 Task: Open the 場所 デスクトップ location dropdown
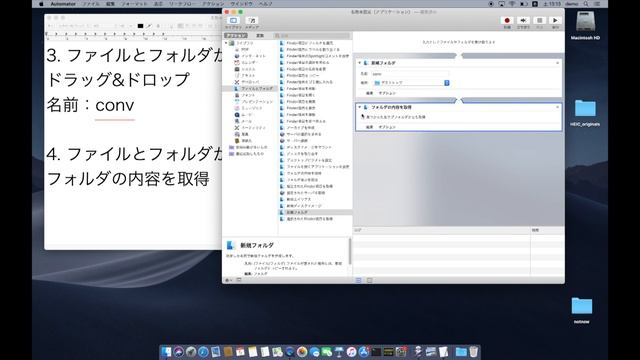tap(411, 83)
